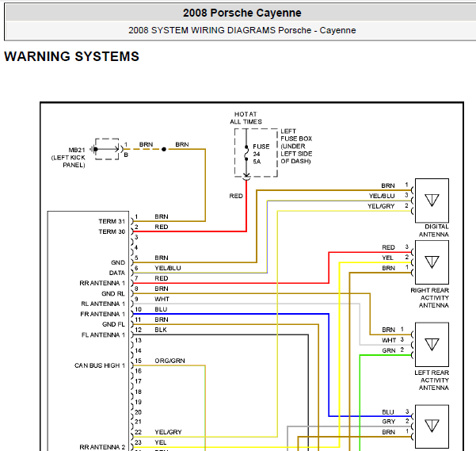Click '2008 SYSTEM WIRING DIAGRAMS Porsche - Cayenne' subtitle
This screenshot has height=451, width=476.
click(242, 30)
